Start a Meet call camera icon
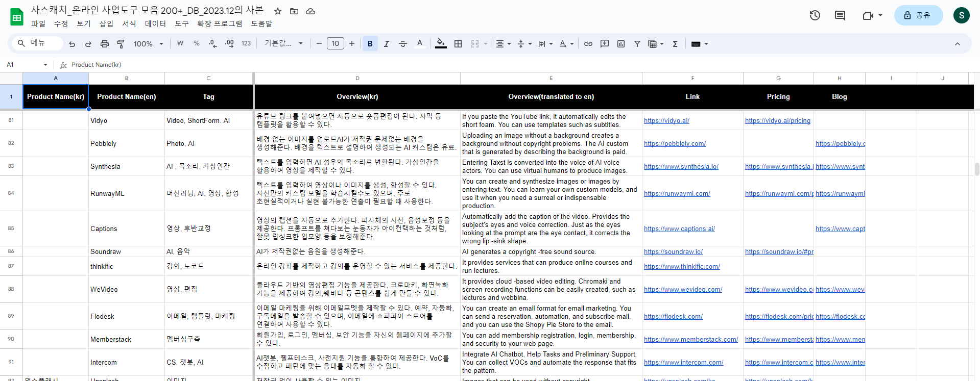 868,15
